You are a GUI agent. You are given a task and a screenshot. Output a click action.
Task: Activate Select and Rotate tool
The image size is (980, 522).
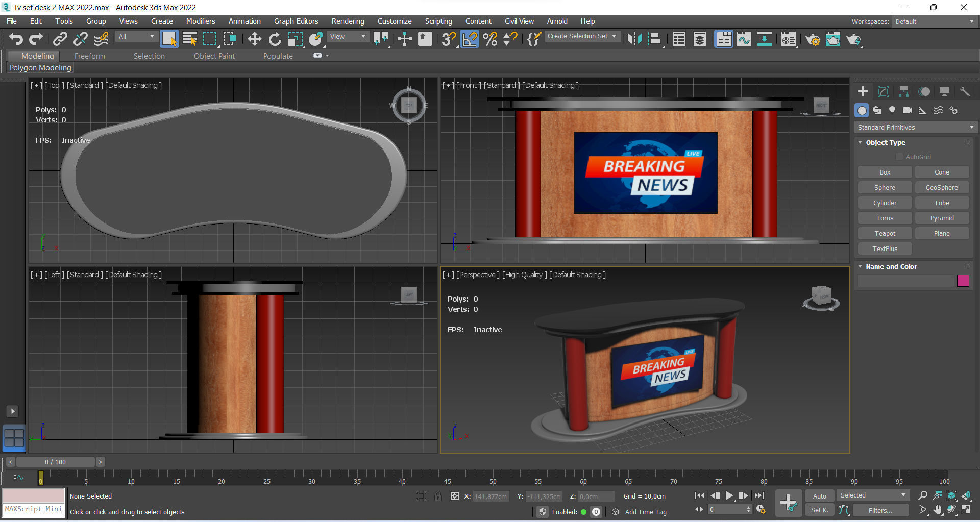click(x=275, y=39)
